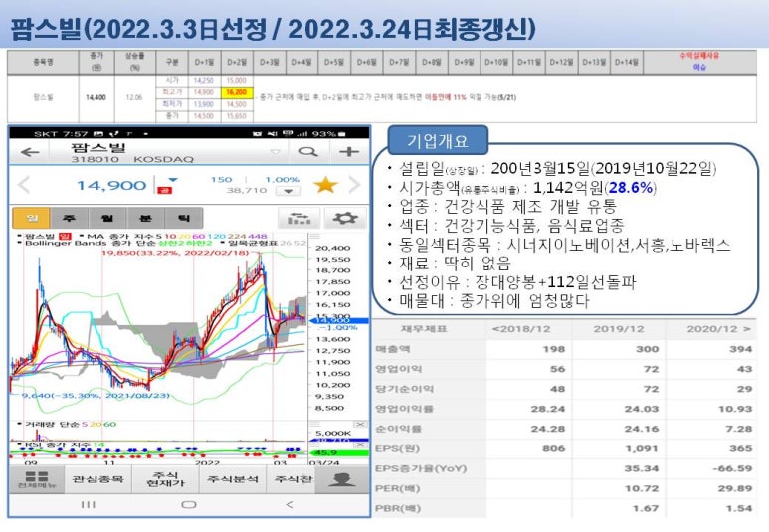The height and width of the screenshot is (532, 769).
Task: Show earlier periods via <2018/12 header
Action: pos(521,329)
